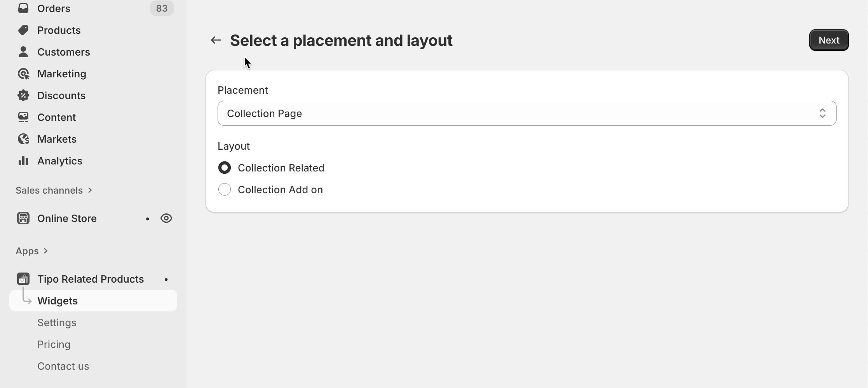Open the Settings submenu item
The height and width of the screenshot is (388, 868).
57,323
